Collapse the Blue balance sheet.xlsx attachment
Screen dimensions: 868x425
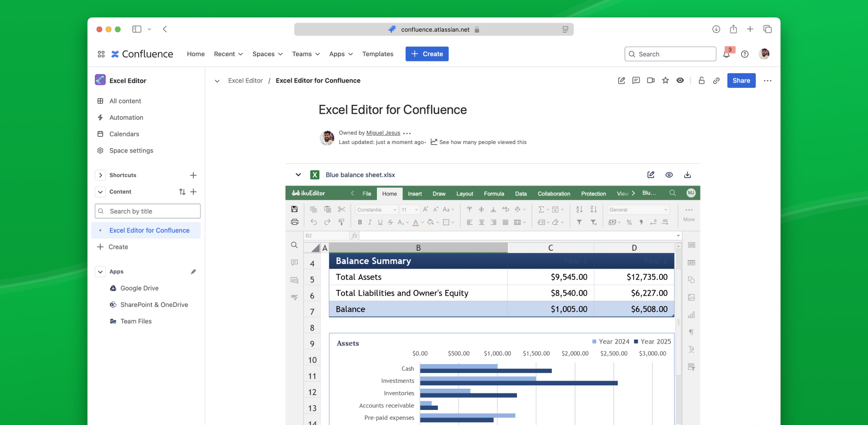[x=298, y=174]
